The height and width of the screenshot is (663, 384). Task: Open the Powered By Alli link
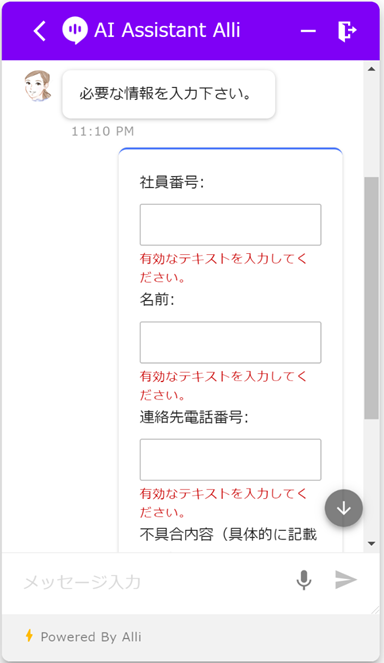[91, 637]
